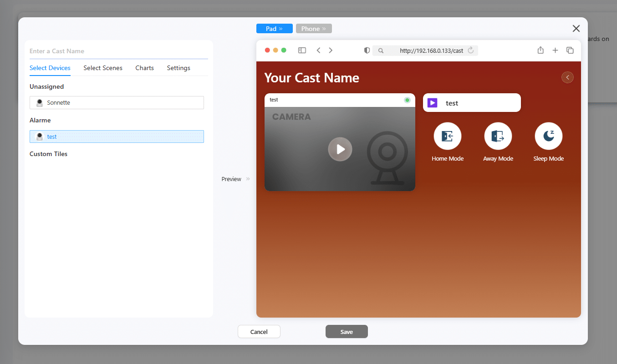The height and width of the screenshot is (364, 617).
Task: Click the test camera tile title
Action: pyautogui.click(x=274, y=100)
